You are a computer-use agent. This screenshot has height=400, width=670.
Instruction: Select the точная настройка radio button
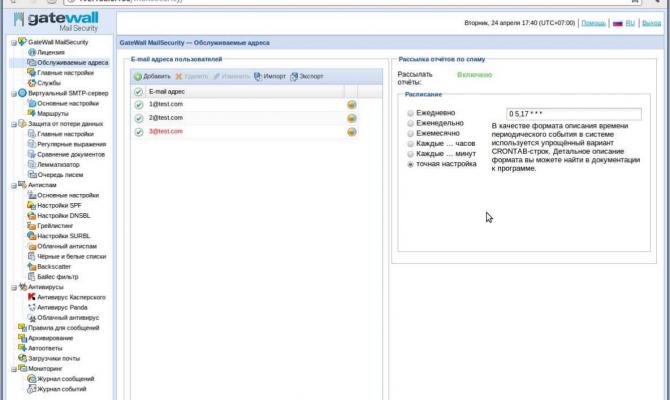tap(410, 165)
